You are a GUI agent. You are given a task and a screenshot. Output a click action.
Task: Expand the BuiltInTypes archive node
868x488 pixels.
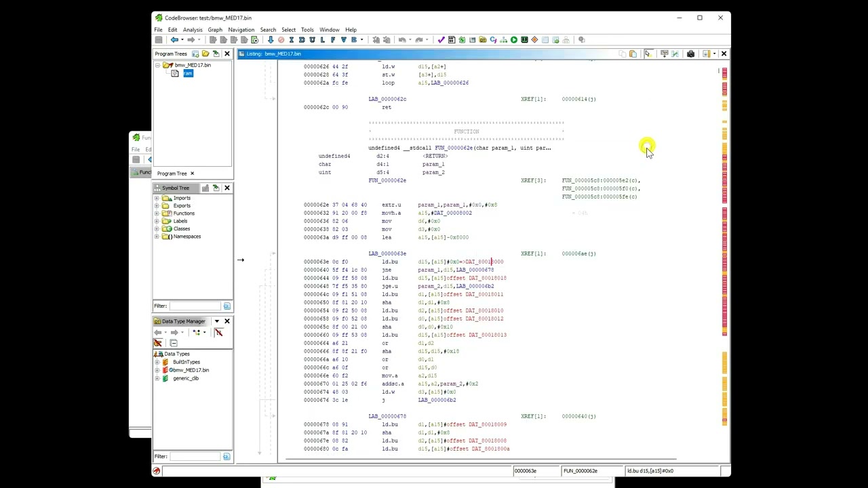pos(157,362)
